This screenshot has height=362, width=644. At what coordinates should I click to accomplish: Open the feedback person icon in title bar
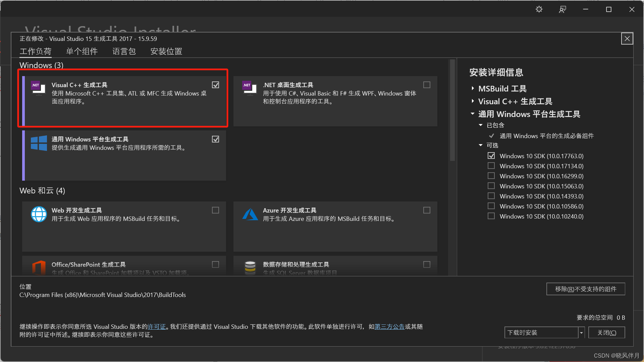click(562, 9)
